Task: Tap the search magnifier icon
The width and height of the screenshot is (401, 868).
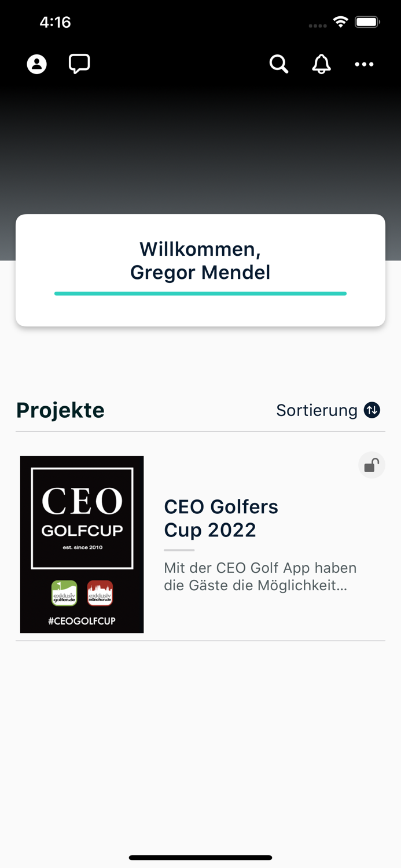Action: [279, 64]
